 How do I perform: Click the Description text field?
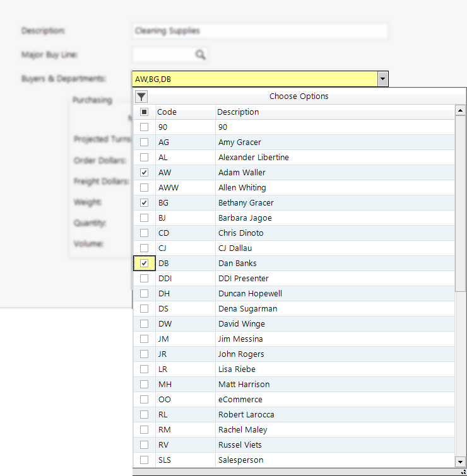[260, 30]
